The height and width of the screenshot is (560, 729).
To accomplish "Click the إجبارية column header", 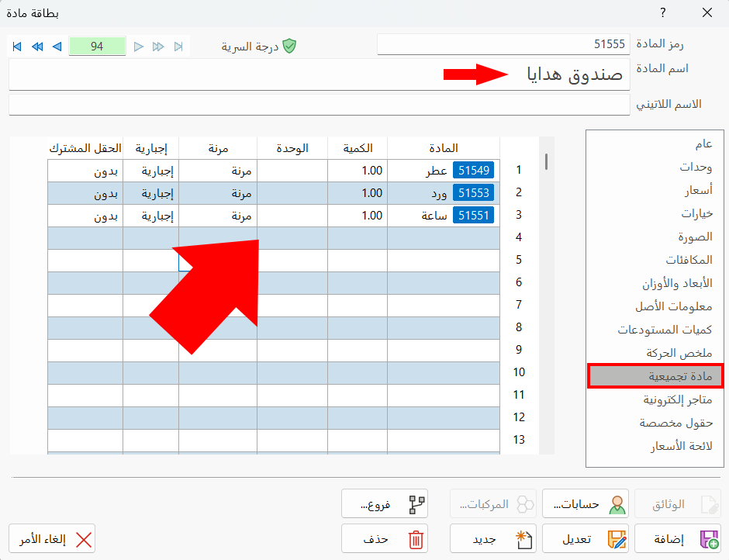I will pyautogui.click(x=151, y=148).
